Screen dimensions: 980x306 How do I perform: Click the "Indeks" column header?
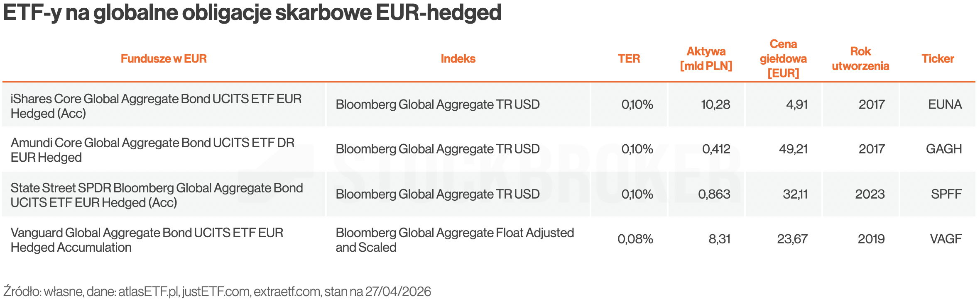point(458,59)
